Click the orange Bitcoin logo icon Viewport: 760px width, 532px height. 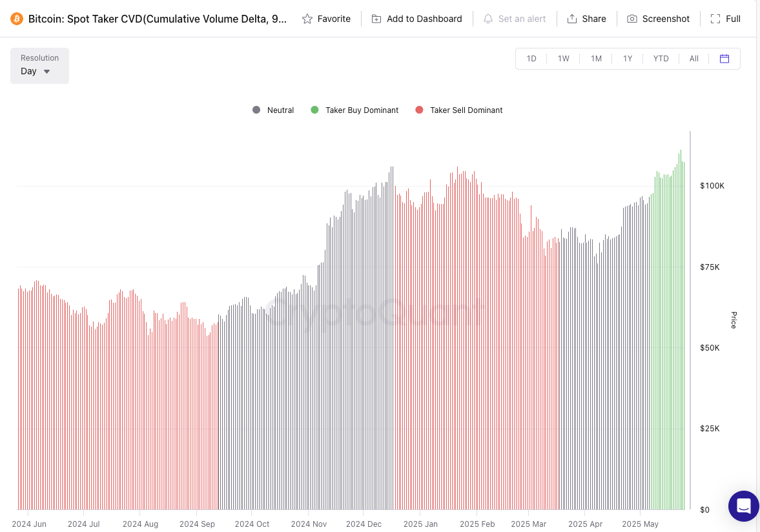17,19
